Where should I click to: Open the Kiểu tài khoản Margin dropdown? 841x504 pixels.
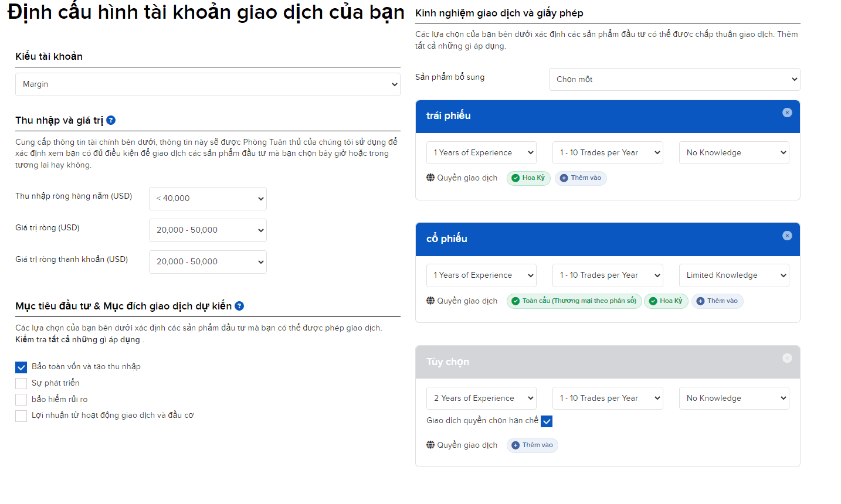point(208,84)
